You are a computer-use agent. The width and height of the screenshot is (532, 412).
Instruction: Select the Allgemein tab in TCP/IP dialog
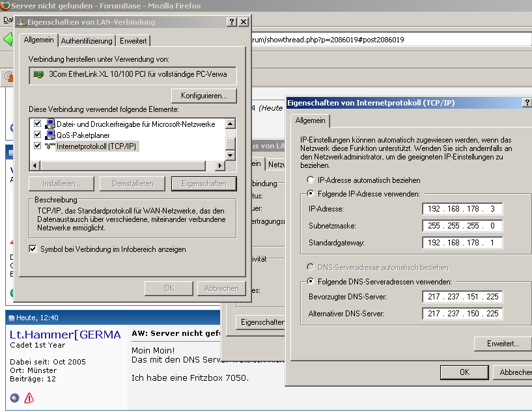pyautogui.click(x=310, y=120)
